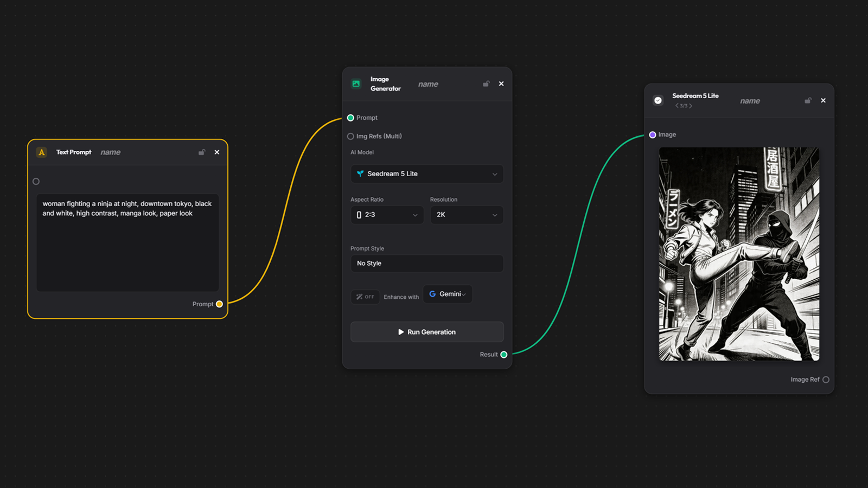Image resolution: width=868 pixels, height=488 pixels.
Task: Open the Gemini enhancer dropdown
Action: pyautogui.click(x=448, y=294)
